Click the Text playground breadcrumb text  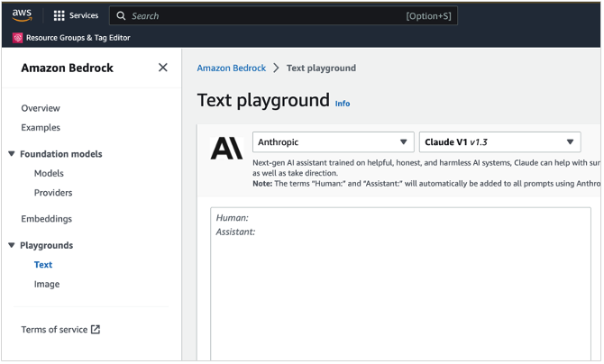click(321, 68)
